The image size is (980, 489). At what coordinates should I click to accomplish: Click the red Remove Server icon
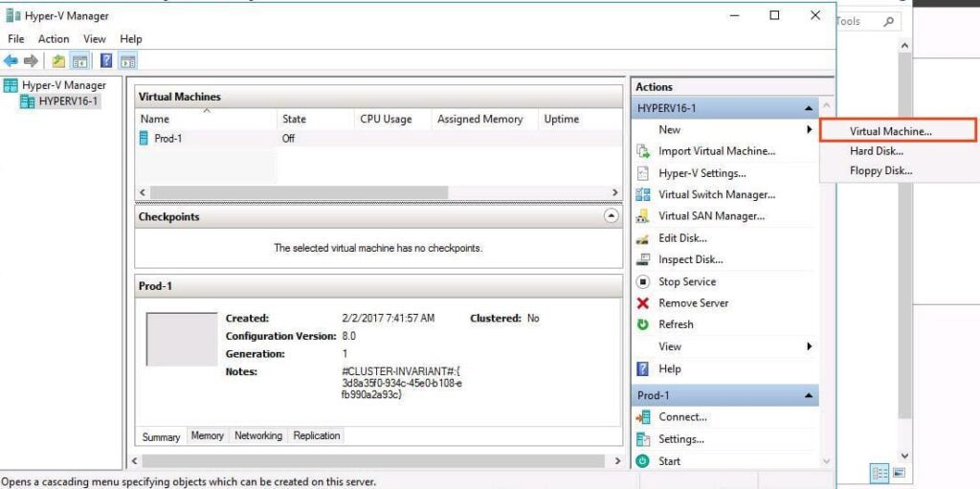click(x=643, y=303)
